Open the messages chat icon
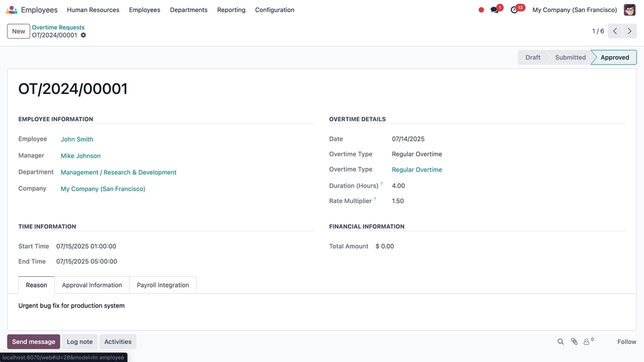Screen dimensions: 644x362 tap(494, 10)
